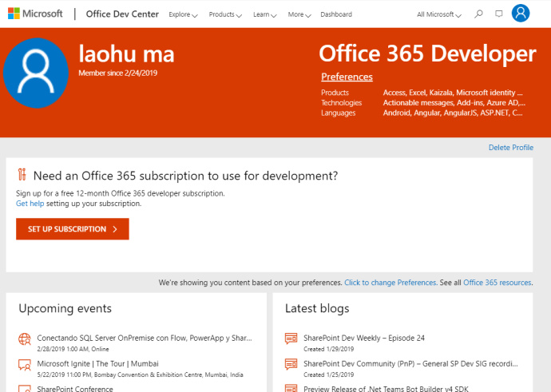551x392 pixels.
Task: Open the Office Dev Center home link
Action: 121,14
